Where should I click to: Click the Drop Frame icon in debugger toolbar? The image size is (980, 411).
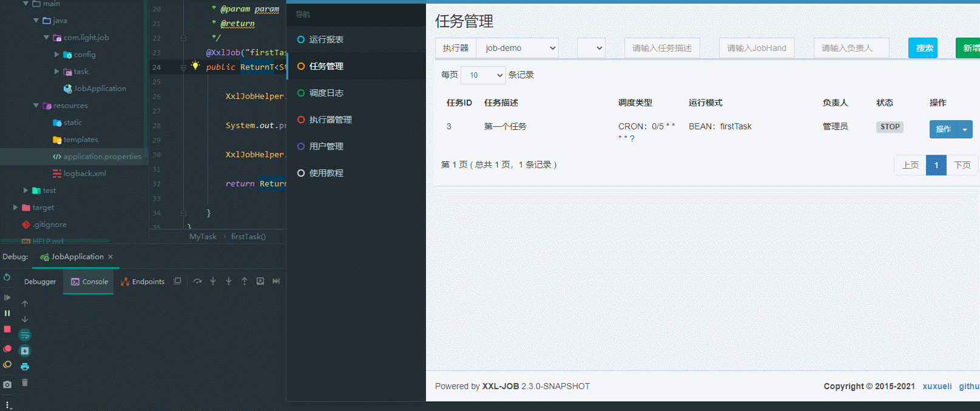pyautogui.click(x=260, y=281)
